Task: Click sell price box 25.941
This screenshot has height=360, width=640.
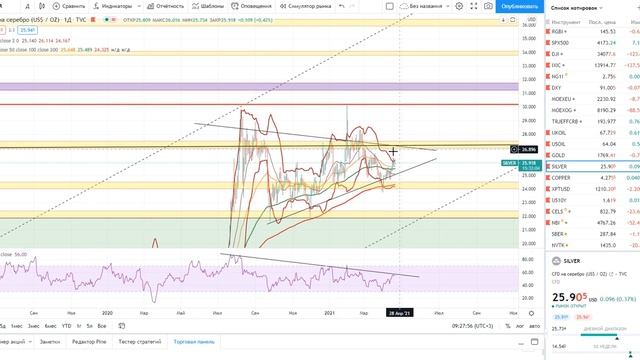Action: click(x=28, y=30)
